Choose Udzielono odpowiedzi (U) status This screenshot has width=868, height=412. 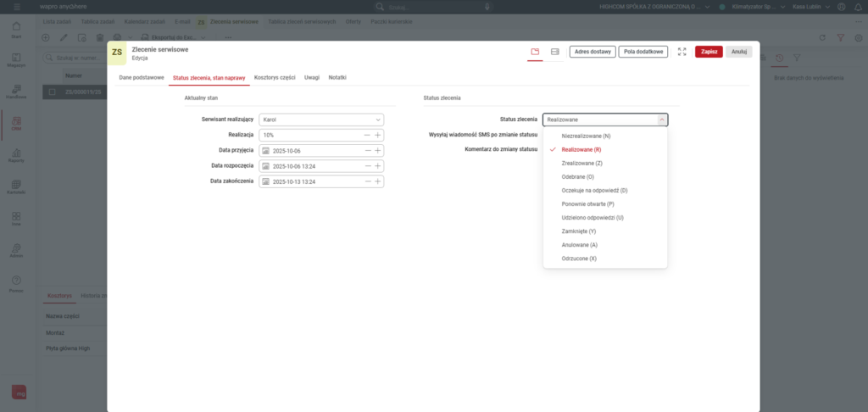point(605,218)
